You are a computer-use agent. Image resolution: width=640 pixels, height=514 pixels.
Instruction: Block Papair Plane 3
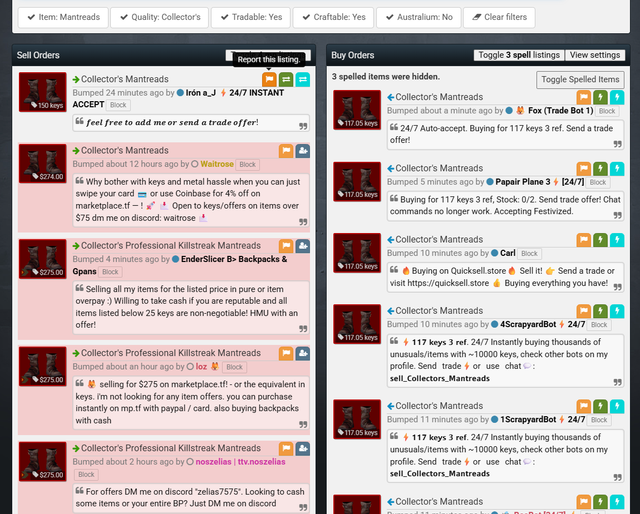click(598, 182)
